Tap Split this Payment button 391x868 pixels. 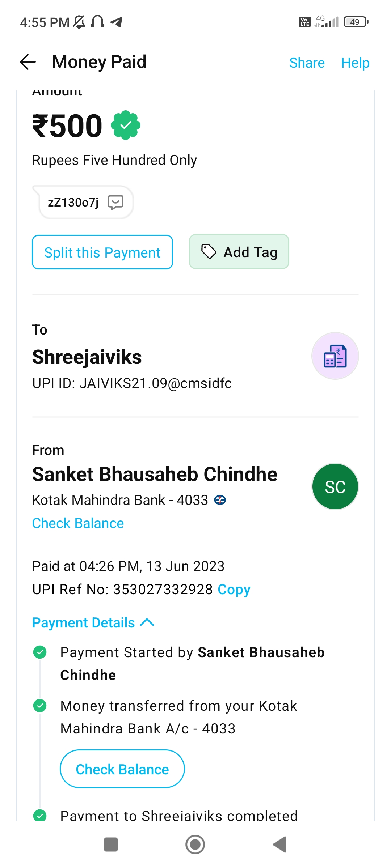(102, 252)
